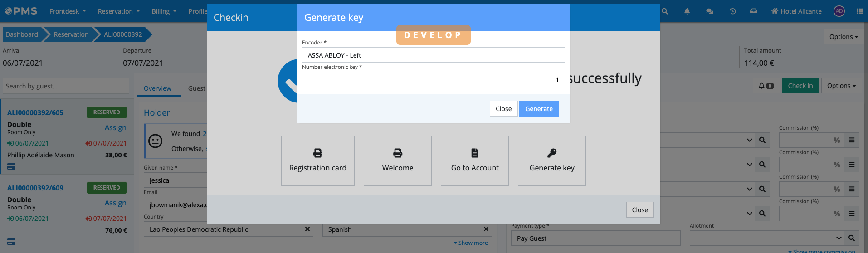Image resolution: width=868 pixels, height=253 pixels.
Task: Close the Generate key dialog
Action: click(x=503, y=109)
